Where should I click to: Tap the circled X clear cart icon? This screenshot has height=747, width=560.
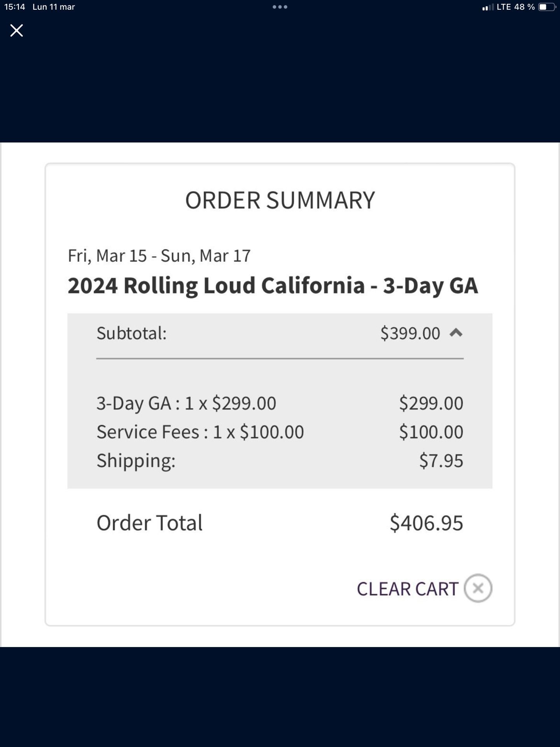[478, 588]
